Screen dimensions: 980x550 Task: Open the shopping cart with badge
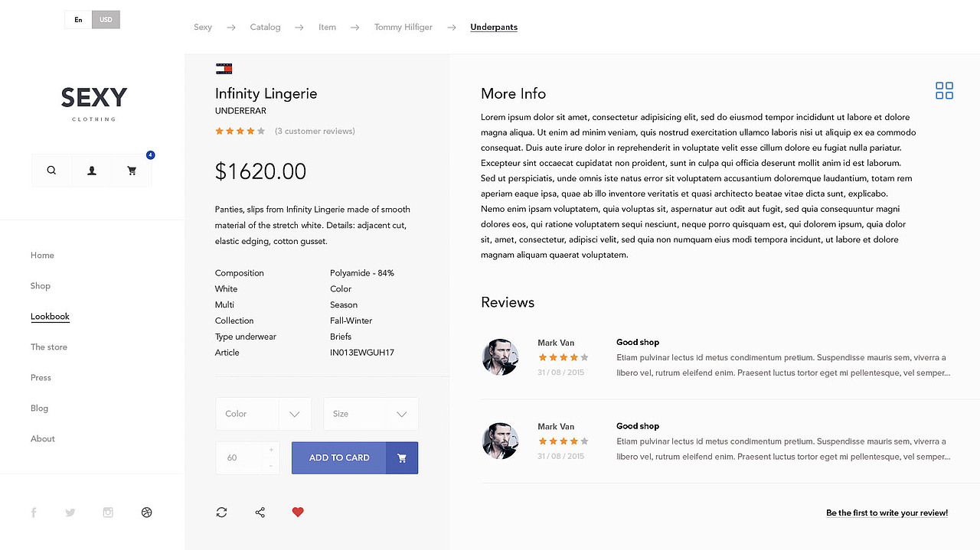[x=132, y=171]
